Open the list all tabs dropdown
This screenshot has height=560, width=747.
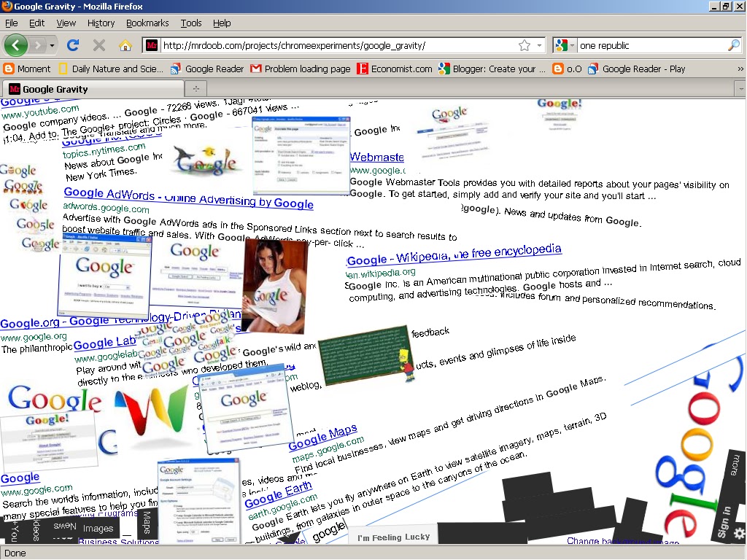pyautogui.click(x=741, y=89)
